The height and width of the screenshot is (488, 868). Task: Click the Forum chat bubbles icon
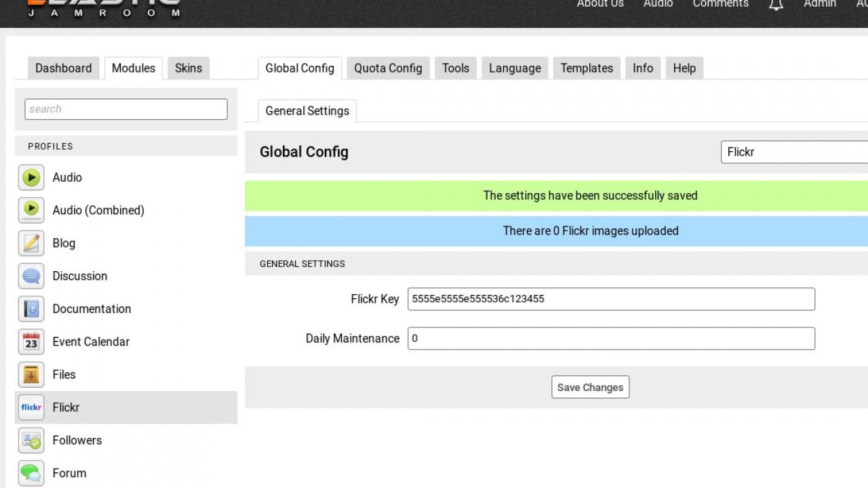[x=31, y=473]
